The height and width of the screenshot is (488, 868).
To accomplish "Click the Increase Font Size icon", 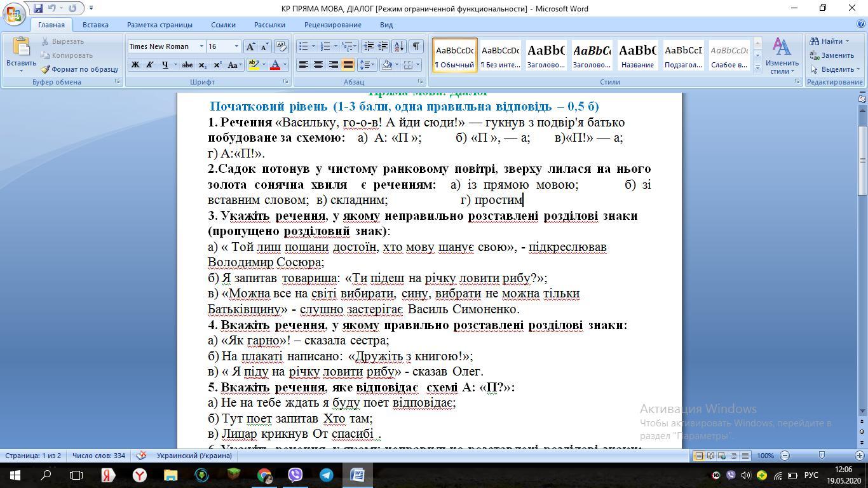I will (x=251, y=46).
